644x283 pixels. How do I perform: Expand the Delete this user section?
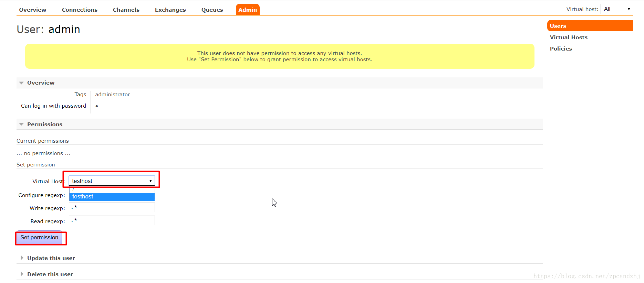pos(50,274)
